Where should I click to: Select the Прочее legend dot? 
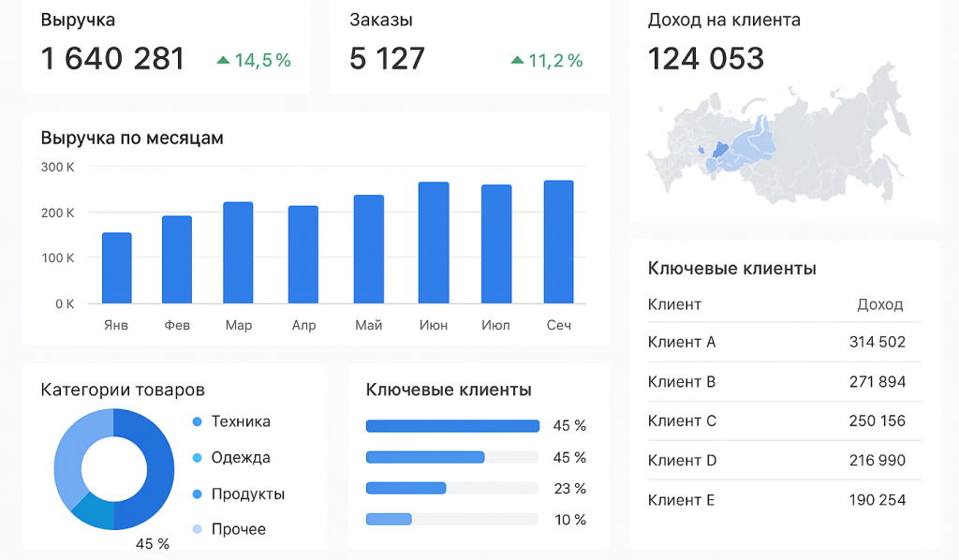coord(197,529)
